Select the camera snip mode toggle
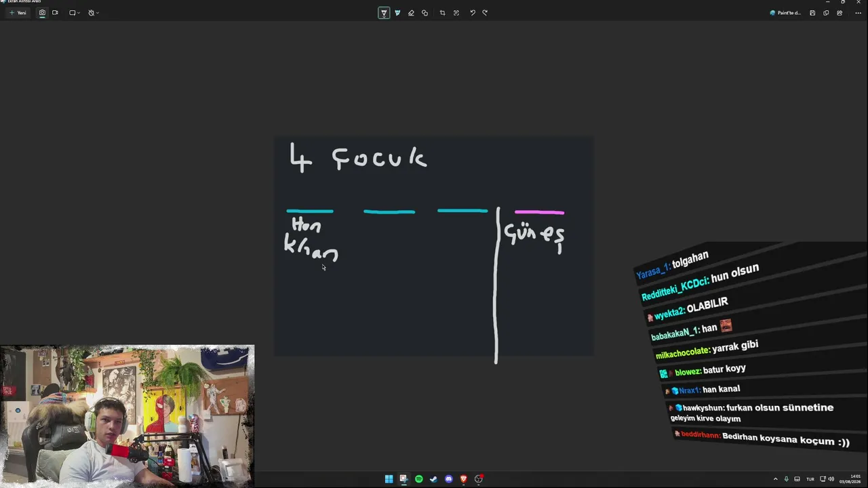The image size is (868, 488). (42, 13)
